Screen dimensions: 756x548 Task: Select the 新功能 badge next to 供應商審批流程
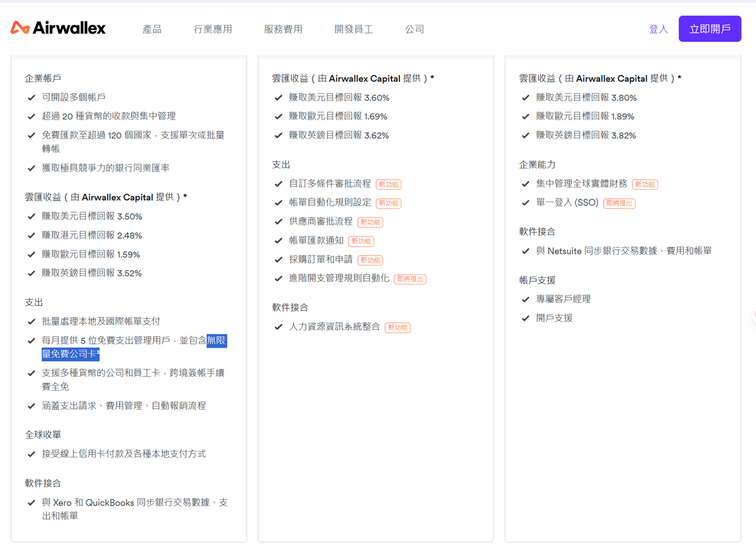coord(370,222)
